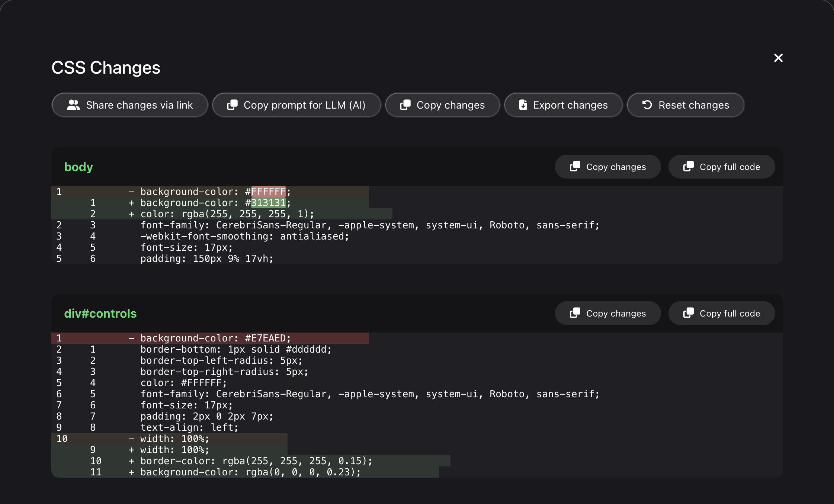834x504 pixels.
Task: Click the people icon on Share changes via link
Action: (73, 105)
